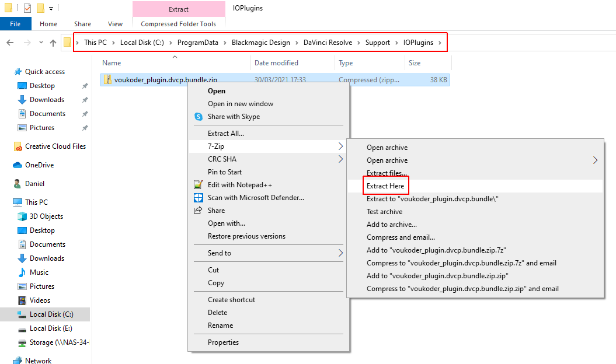Click the Back navigation arrow
The height and width of the screenshot is (364, 616).
(10, 43)
